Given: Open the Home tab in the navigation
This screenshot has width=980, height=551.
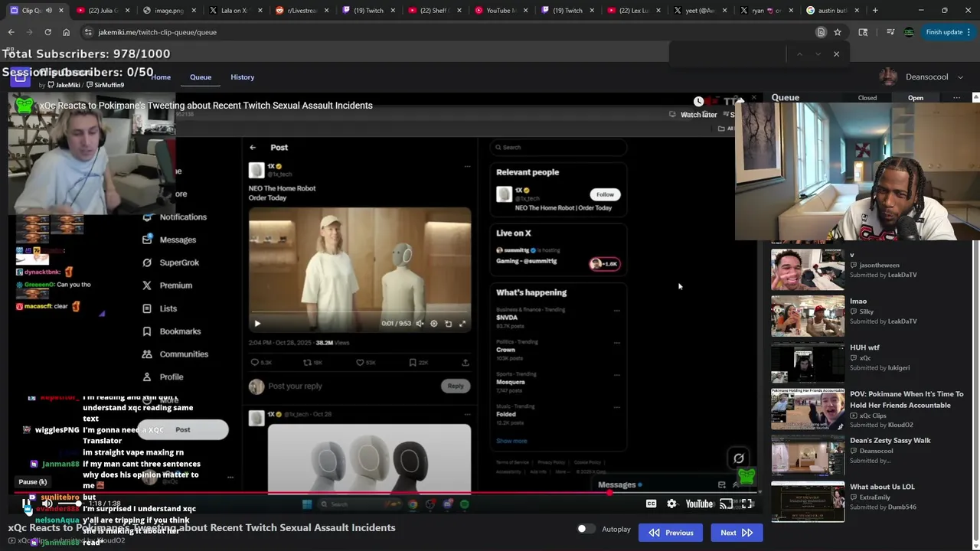Looking at the screenshot, I should (161, 77).
